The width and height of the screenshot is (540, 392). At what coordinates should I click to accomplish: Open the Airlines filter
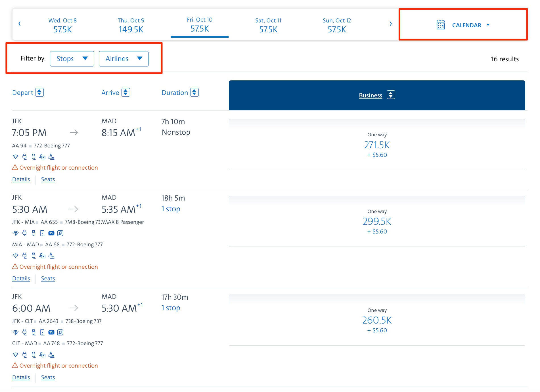point(124,59)
